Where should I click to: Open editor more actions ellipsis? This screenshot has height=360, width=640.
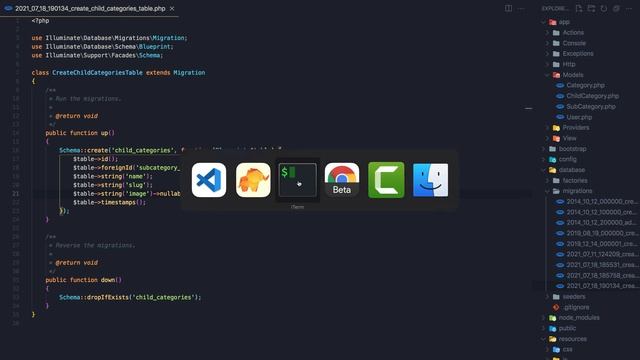click(521, 8)
